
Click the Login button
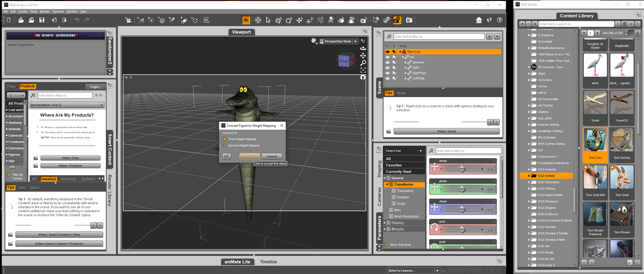(x=96, y=87)
